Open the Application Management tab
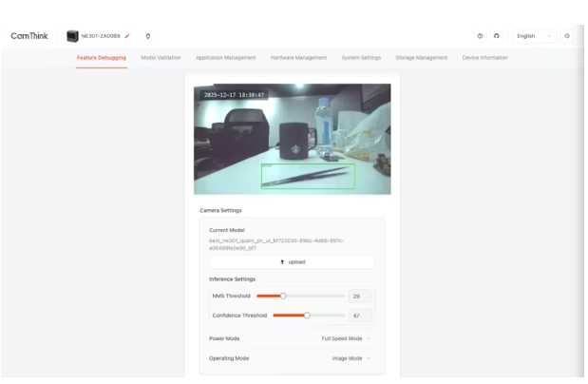The width and height of the screenshot is (588, 384). (x=225, y=58)
